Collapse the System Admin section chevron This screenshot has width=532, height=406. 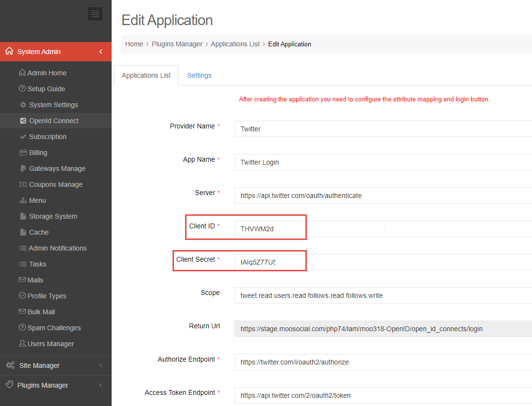click(101, 52)
